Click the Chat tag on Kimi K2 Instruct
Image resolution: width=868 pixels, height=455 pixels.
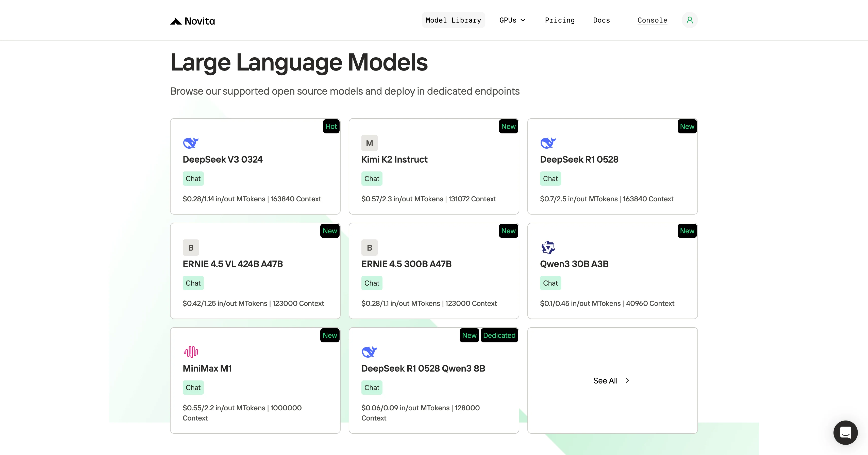pos(372,179)
